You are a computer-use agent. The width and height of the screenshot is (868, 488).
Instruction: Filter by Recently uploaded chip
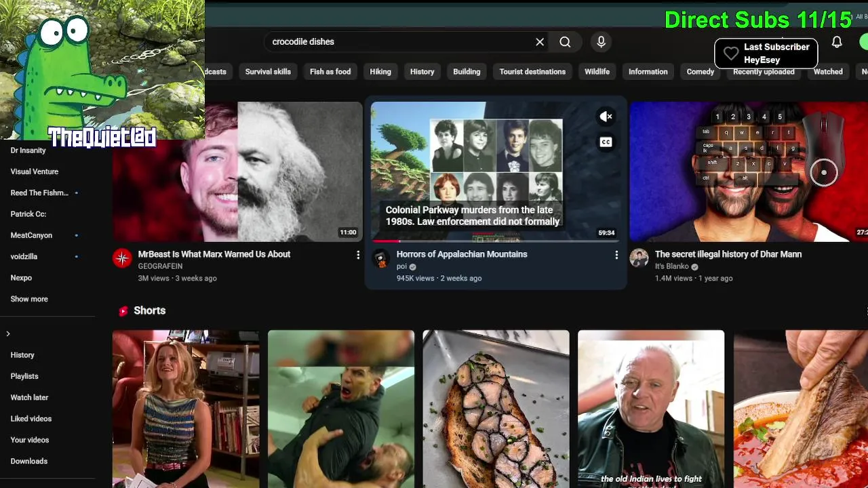(x=764, y=72)
